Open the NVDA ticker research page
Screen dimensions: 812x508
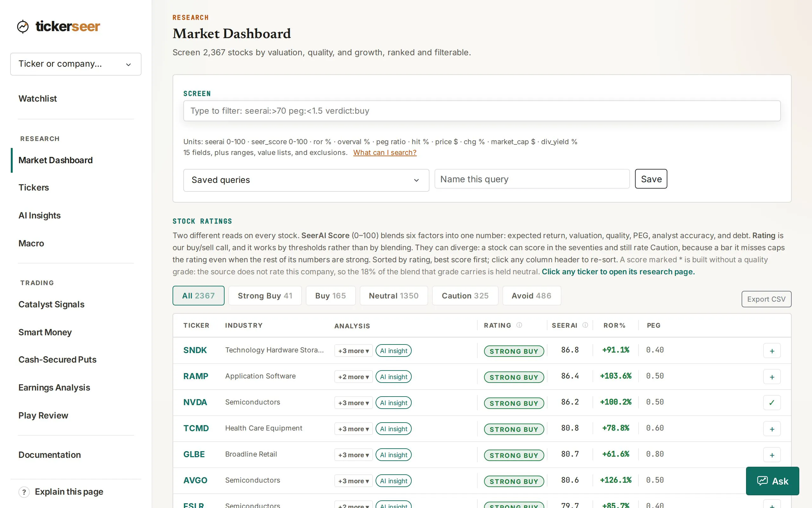[195, 402]
